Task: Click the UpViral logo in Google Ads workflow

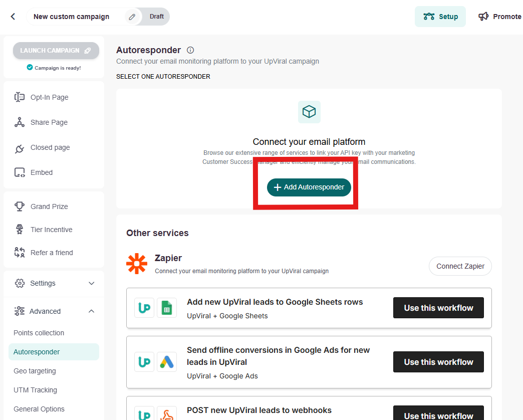Action: (x=144, y=362)
